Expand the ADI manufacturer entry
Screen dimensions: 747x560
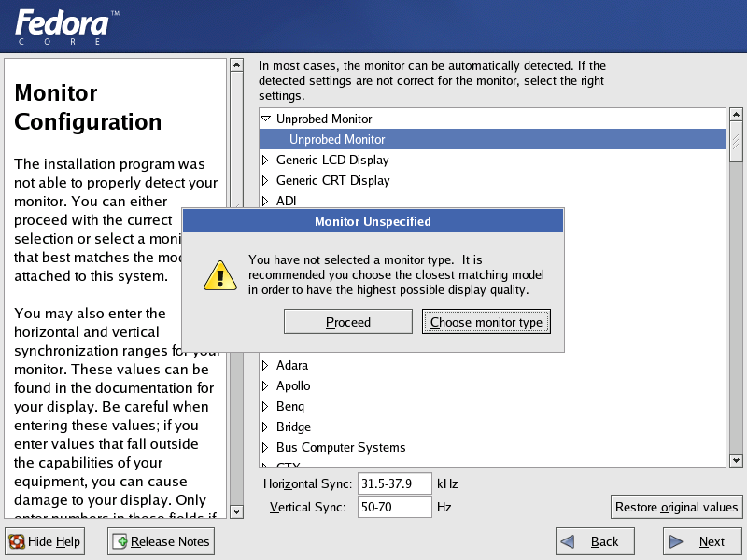(x=265, y=201)
